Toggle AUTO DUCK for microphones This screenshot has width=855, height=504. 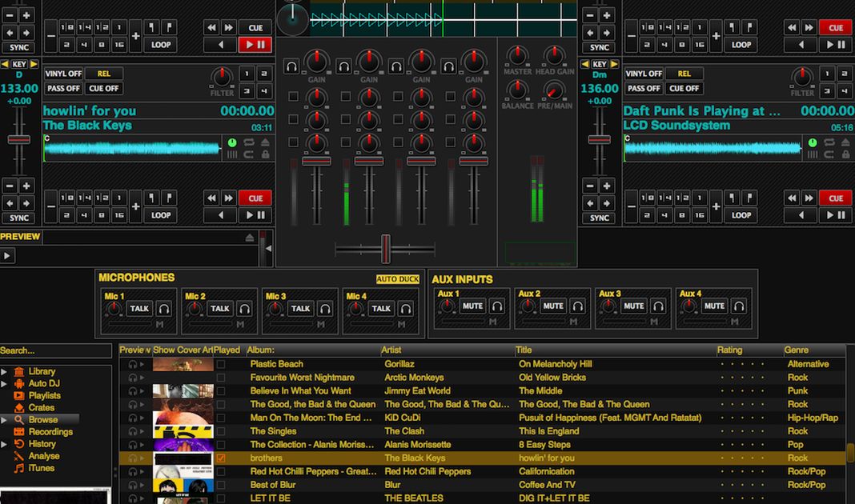(x=398, y=279)
